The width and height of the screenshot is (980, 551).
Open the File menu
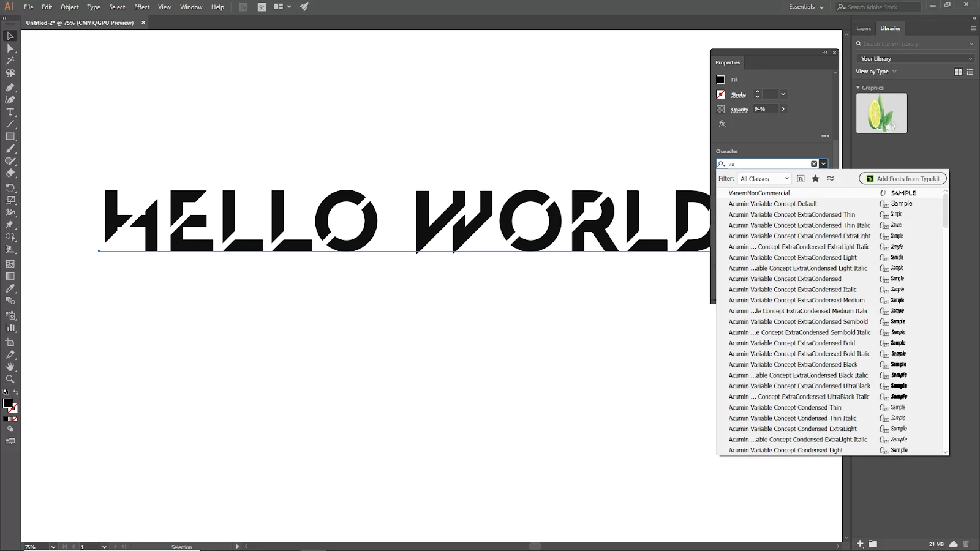pos(29,7)
